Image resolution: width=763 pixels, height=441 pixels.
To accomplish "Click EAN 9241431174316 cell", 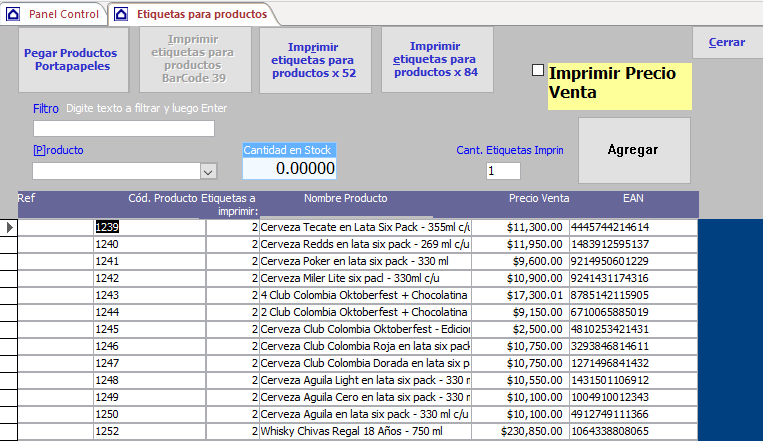I will pyautogui.click(x=634, y=278).
